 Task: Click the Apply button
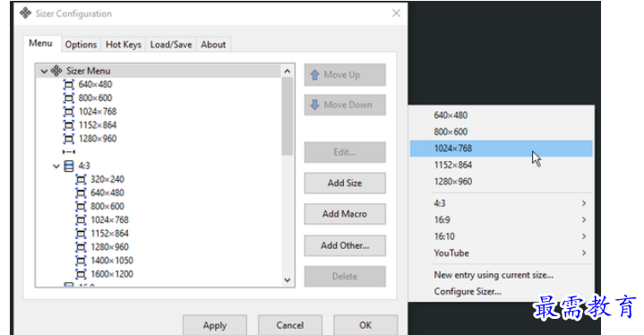coord(215,325)
